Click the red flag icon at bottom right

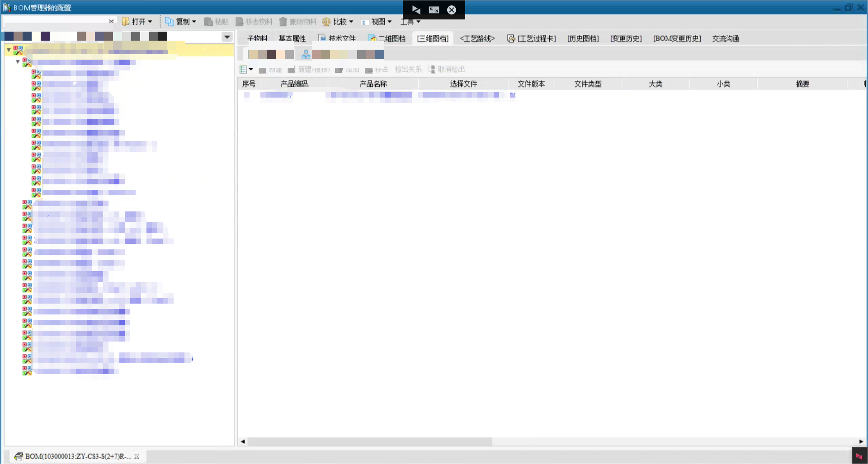(859, 456)
